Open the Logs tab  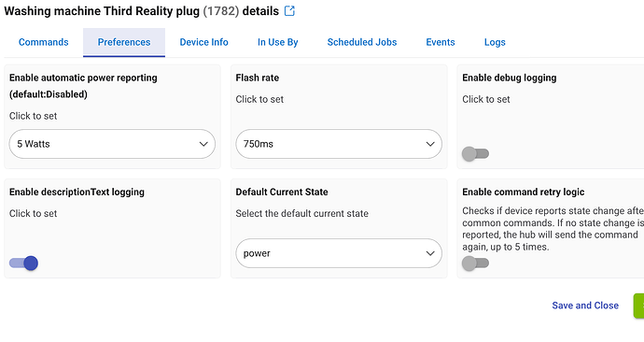(495, 42)
